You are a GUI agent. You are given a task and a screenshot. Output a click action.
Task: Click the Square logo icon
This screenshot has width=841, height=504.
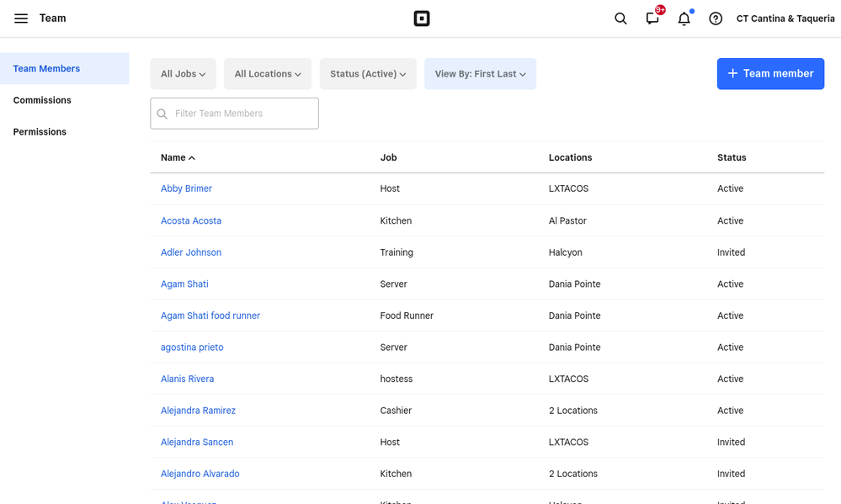422,19
